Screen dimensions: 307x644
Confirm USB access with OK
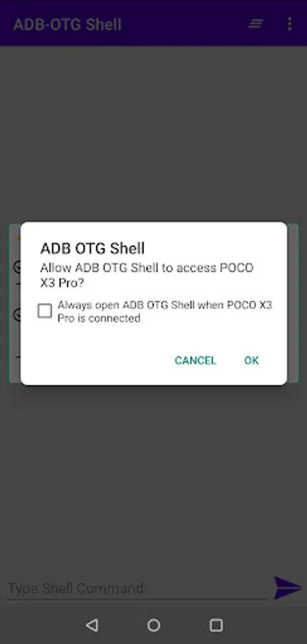(251, 360)
